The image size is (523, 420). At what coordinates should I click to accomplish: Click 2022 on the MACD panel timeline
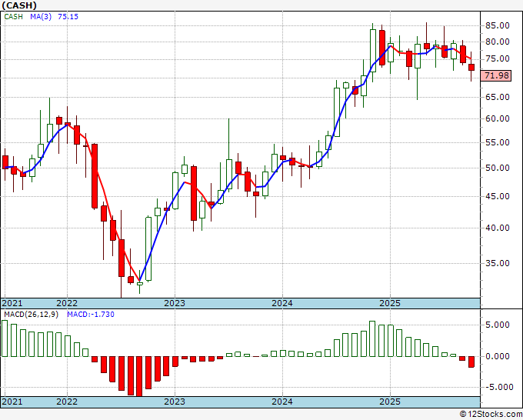pos(67,402)
